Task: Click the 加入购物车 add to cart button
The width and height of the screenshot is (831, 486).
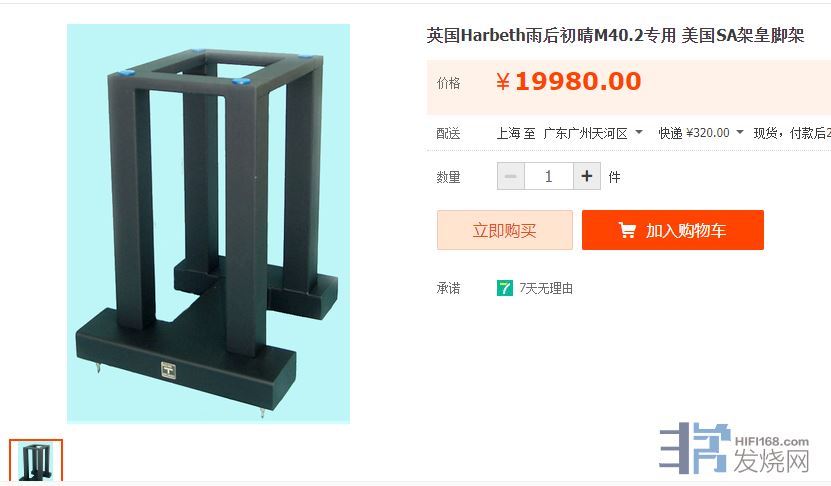Action: pos(673,230)
